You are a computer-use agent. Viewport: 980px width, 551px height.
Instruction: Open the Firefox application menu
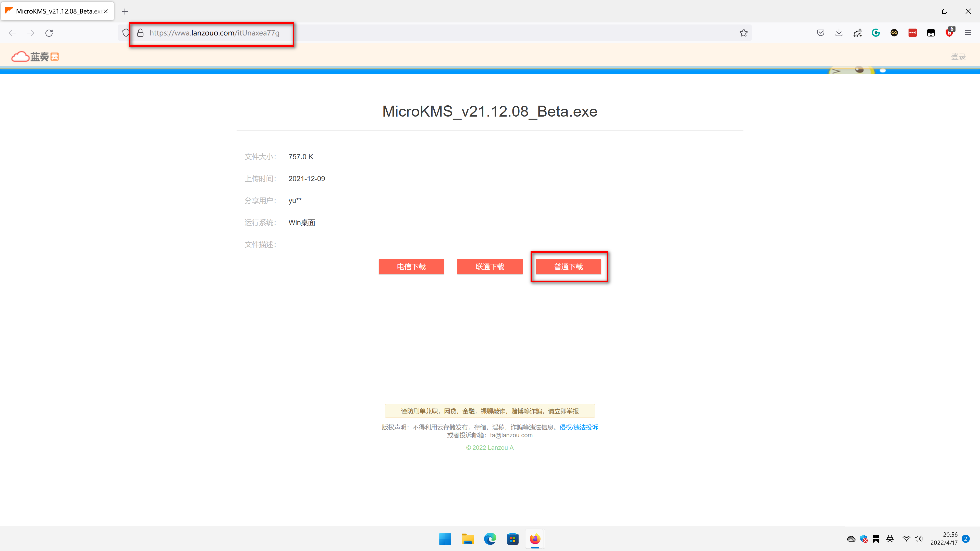(968, 33)
